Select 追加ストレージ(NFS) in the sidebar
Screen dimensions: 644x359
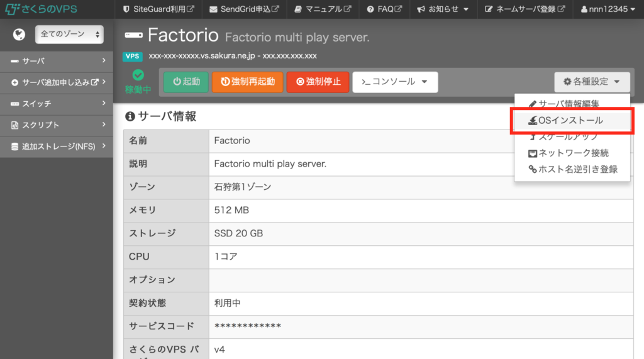tap(57, 146)
